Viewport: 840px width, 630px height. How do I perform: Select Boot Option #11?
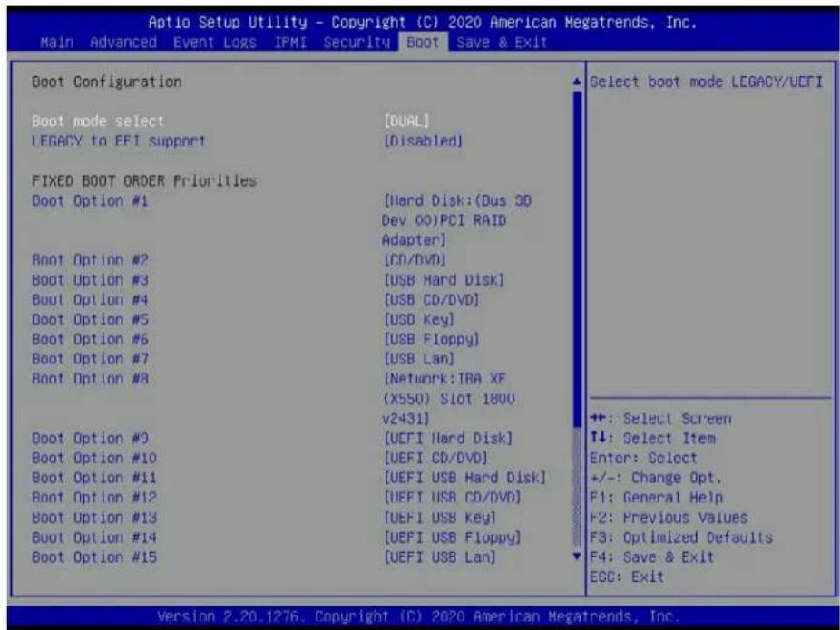[94, 478]
